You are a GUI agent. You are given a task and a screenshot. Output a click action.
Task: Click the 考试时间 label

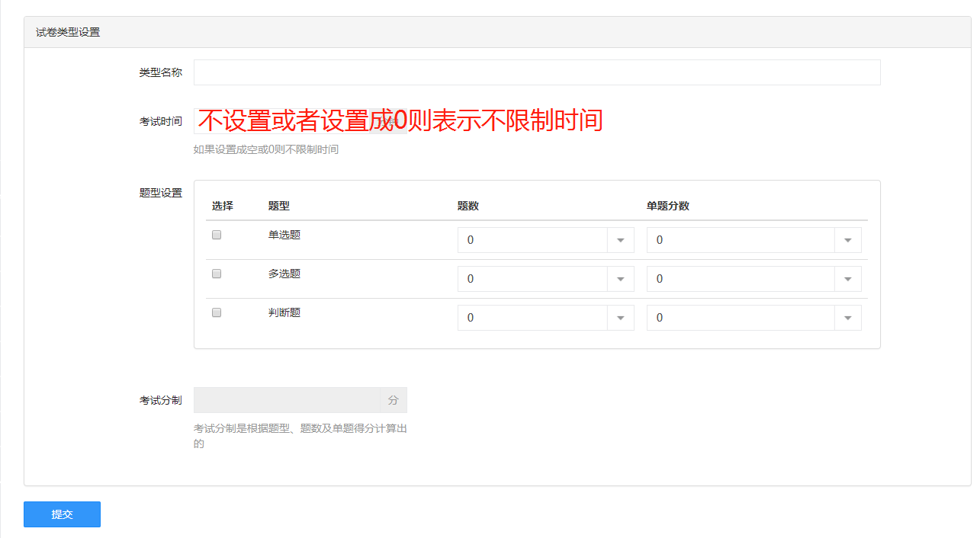tap(161, 121)
